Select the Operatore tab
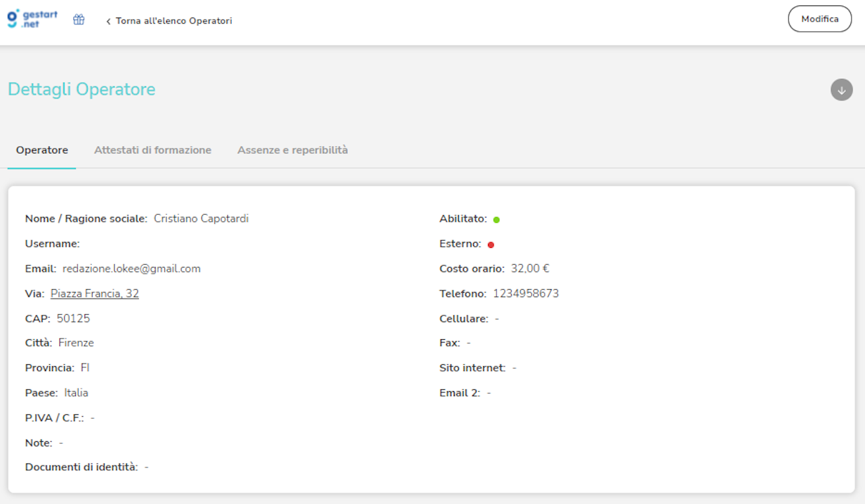 pyautogui.click(x=42, y=150)
